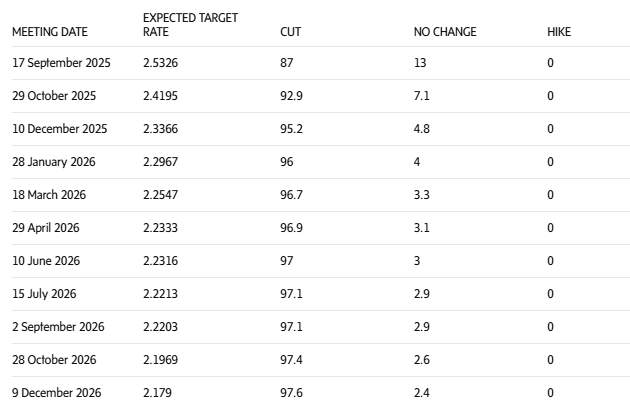Screen dimensions: 630x405
Task: Click the 10 December 2025 meeting date
Action: [59, 129]
